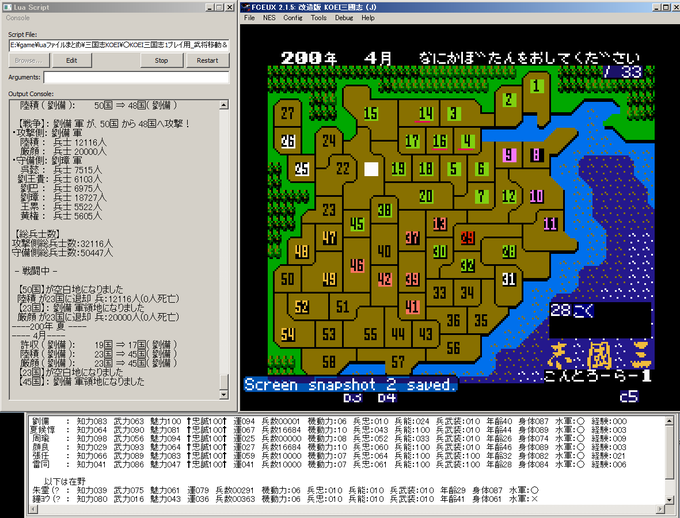Select province 56 on the map
Screen dimensions: 680x518
453,348
